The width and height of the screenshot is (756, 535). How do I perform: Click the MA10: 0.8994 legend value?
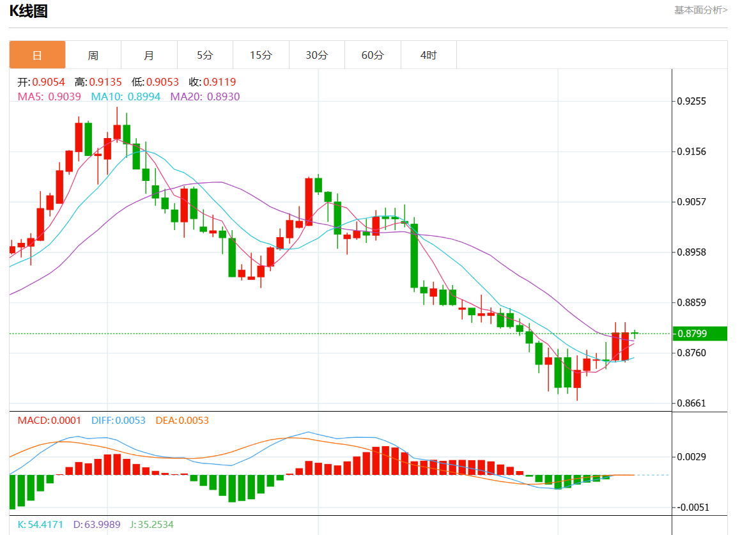(x=126, y=97)
